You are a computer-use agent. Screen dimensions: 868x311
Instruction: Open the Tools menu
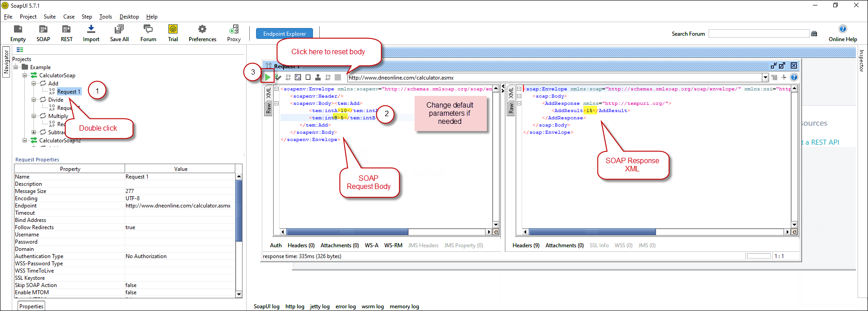[x=106, y=17]
